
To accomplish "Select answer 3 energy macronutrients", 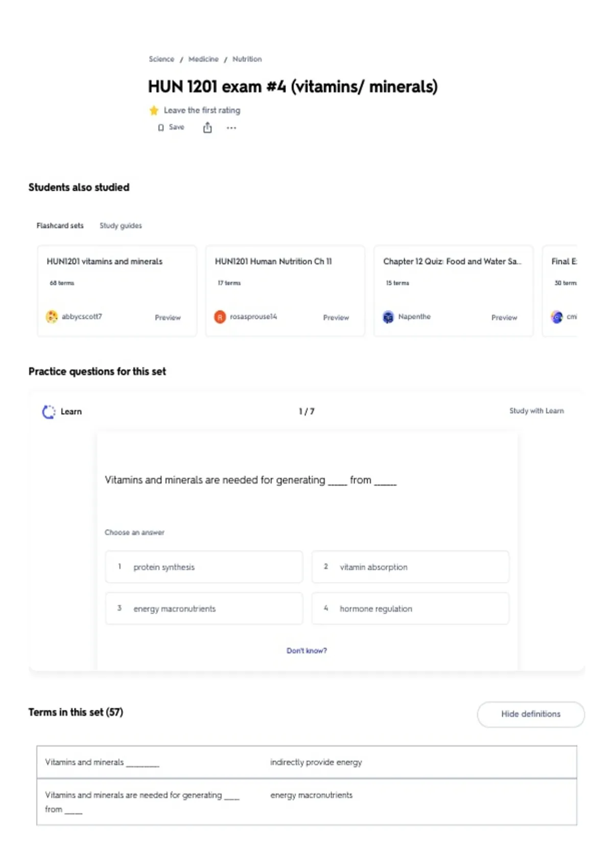I will (x=204, y=609).
